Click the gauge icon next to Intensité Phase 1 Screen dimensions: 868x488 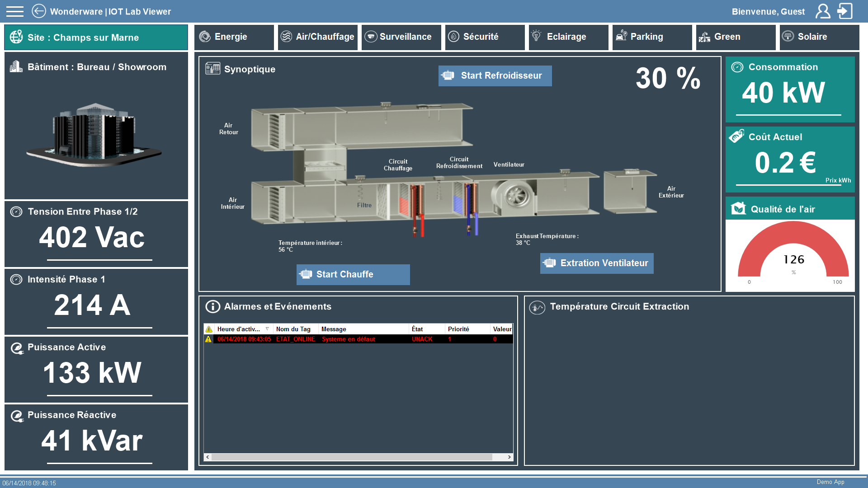pos(16,280)
